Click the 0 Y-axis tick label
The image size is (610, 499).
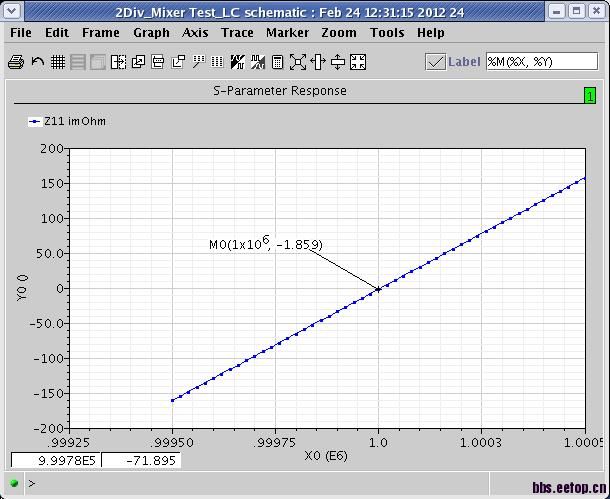tap(60, 289)
